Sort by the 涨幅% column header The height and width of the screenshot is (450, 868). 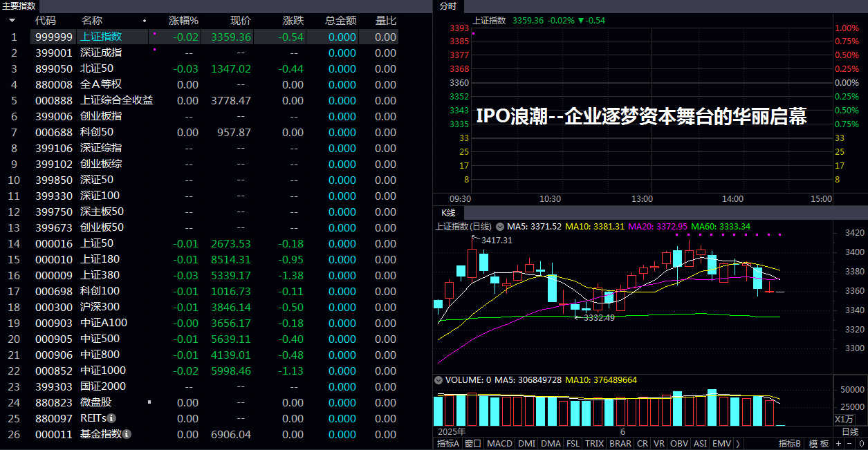[183, 21]
